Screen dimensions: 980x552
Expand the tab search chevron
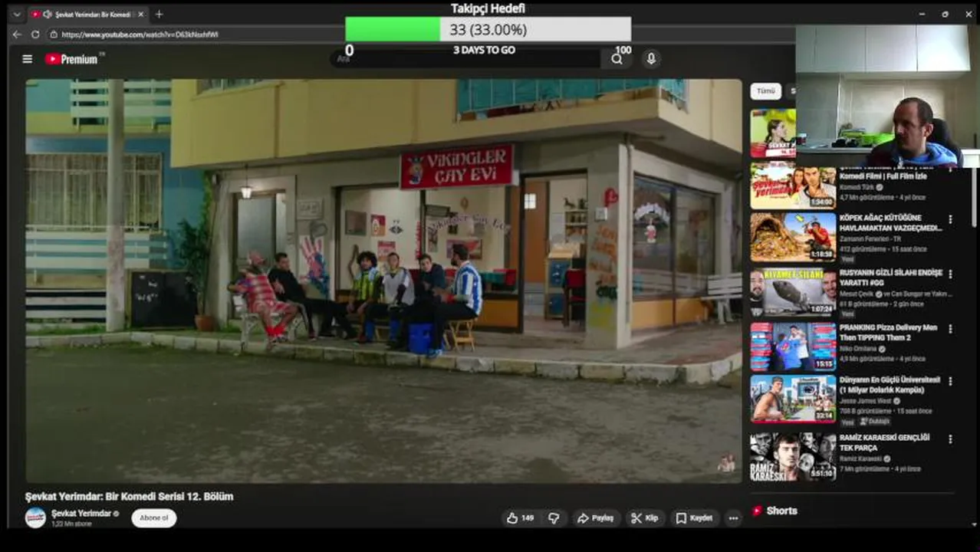16,14
